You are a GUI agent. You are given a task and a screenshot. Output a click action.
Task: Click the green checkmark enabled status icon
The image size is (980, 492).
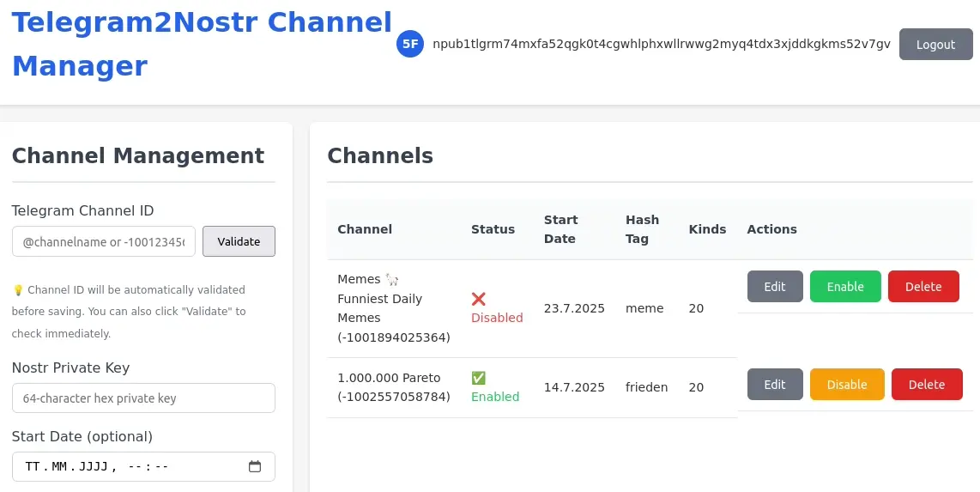coord(479,378)
